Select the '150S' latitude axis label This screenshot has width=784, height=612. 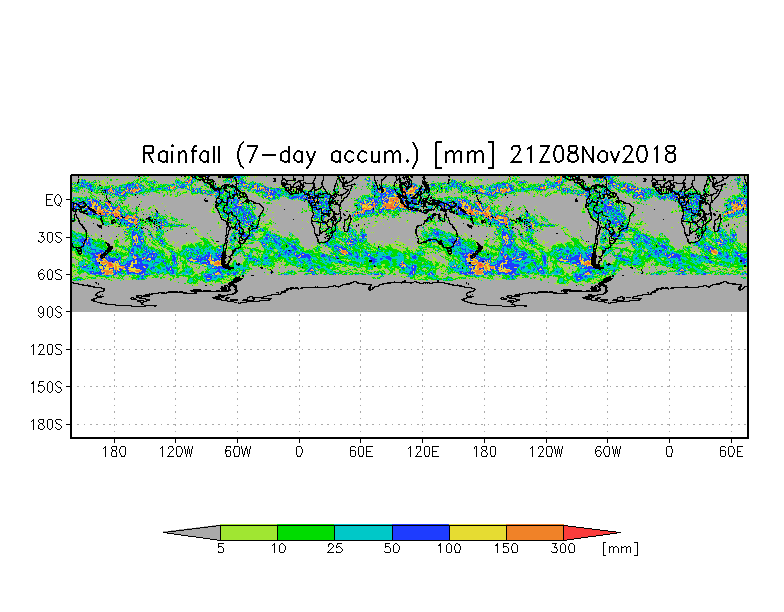click(46, 387)
